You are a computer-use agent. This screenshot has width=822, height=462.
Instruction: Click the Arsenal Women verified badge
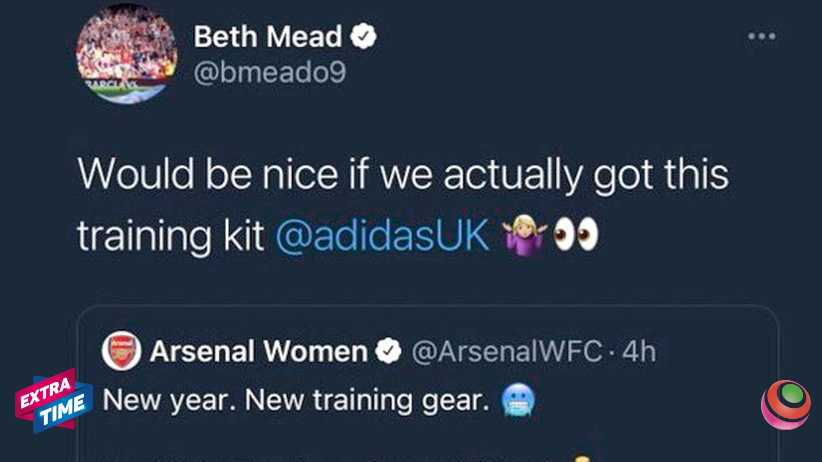tap(387, 351)
